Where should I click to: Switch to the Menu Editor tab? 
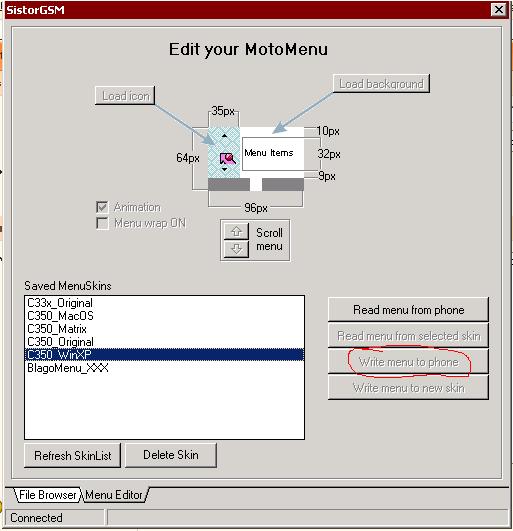coord(114,495)
